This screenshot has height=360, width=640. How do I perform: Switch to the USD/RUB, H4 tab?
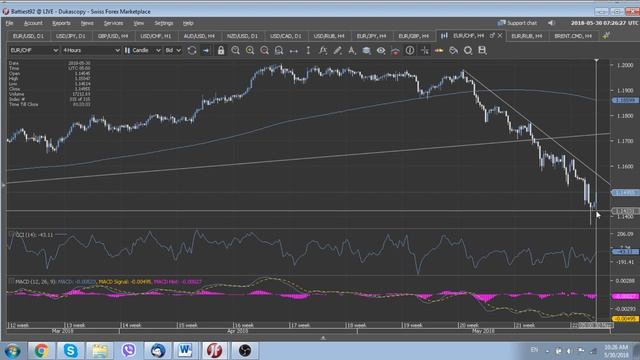point(329,36)
